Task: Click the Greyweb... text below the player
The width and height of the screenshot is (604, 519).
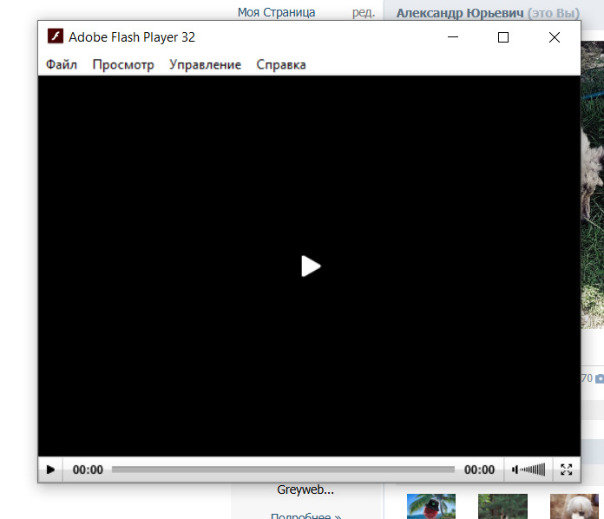Action: coord(305,490)
